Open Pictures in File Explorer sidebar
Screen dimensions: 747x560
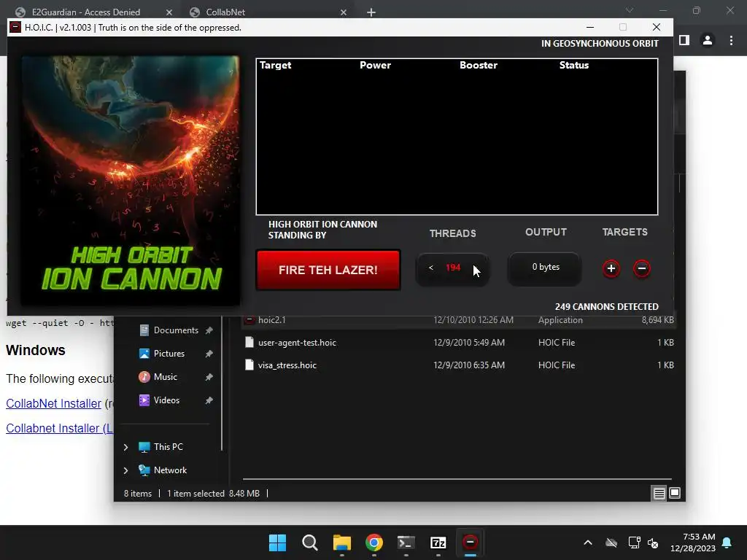(169, 354)
